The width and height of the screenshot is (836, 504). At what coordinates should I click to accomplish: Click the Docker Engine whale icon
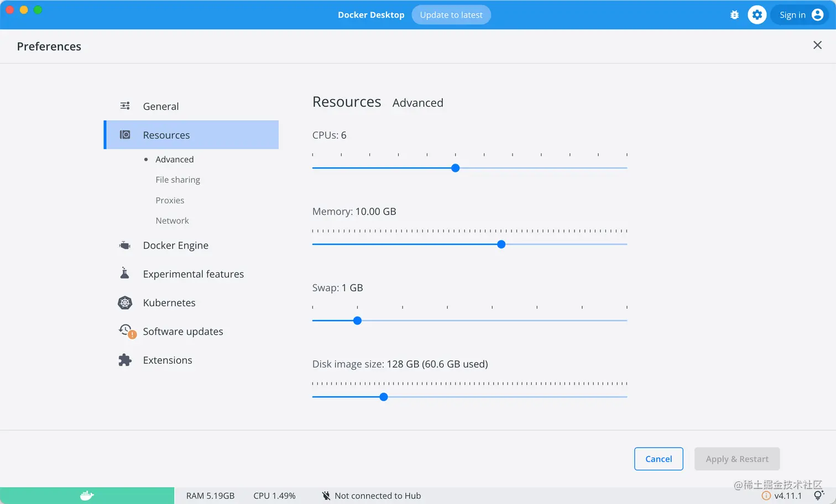125,245
